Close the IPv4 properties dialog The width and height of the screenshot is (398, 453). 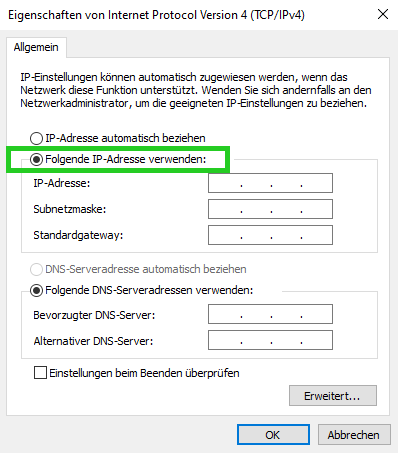pos(383,14)
